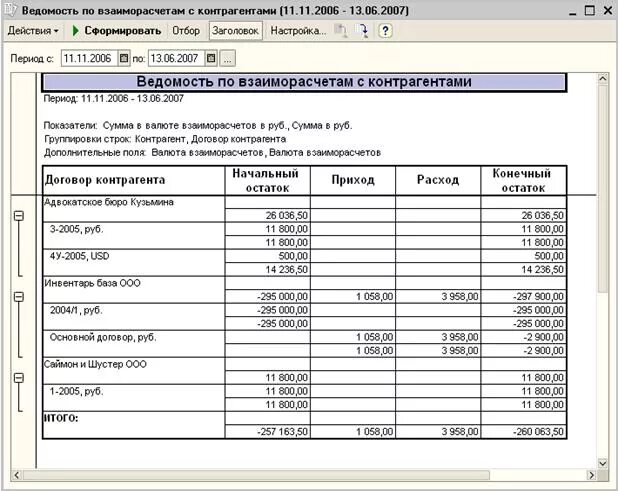Click the restore settings toolbar icon

pos(362,31)
